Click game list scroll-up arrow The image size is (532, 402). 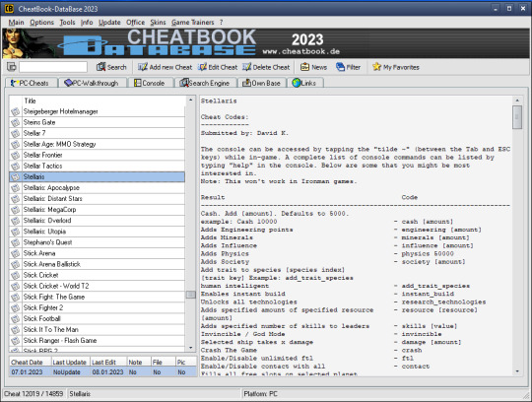pyautogui.click(x=191, y=100)
